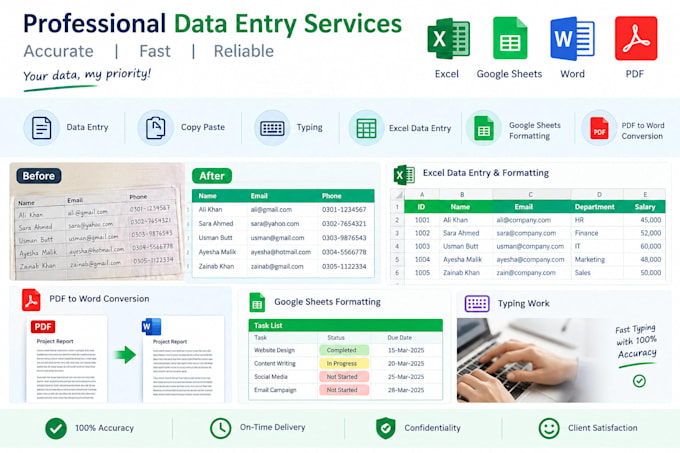Click the Salary column header cell
The image size is (680, 453).
point(644,207)
